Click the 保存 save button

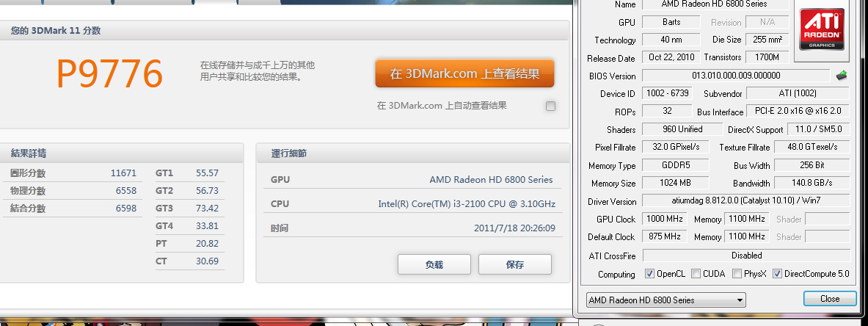(x=515, y=264)
